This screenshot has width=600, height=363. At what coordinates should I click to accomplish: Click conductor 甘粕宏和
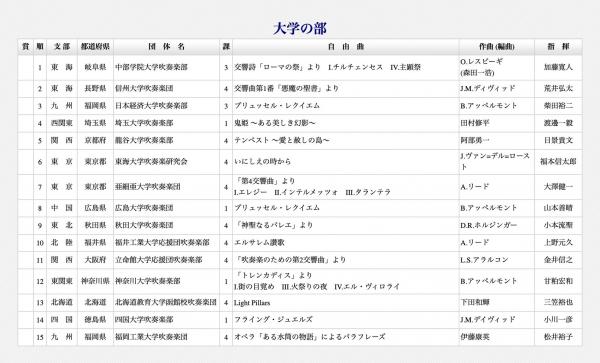point(558,281)
